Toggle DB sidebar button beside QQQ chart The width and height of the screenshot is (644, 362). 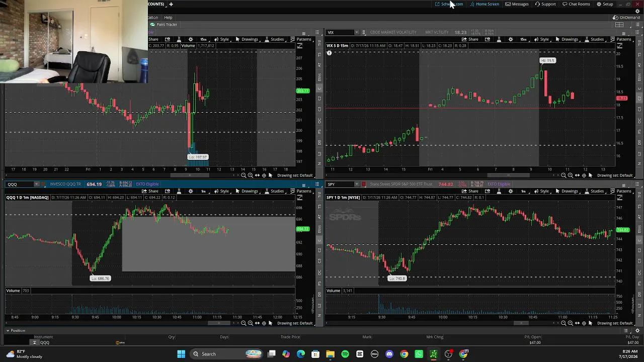coord(319,294)
